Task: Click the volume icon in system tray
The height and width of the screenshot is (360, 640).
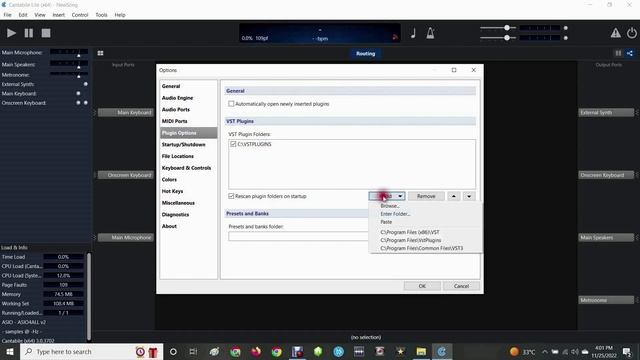Action: pos(575,351)
